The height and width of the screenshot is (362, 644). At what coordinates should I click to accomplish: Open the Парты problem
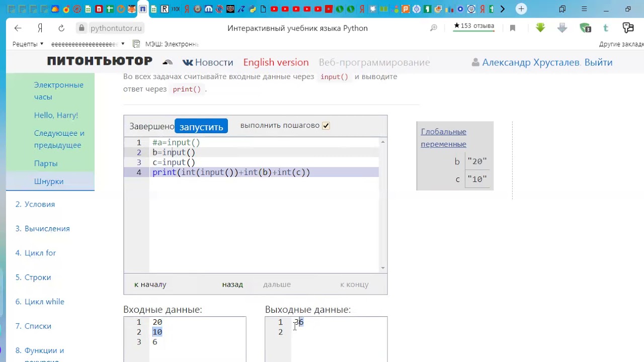tap(46, 163)
